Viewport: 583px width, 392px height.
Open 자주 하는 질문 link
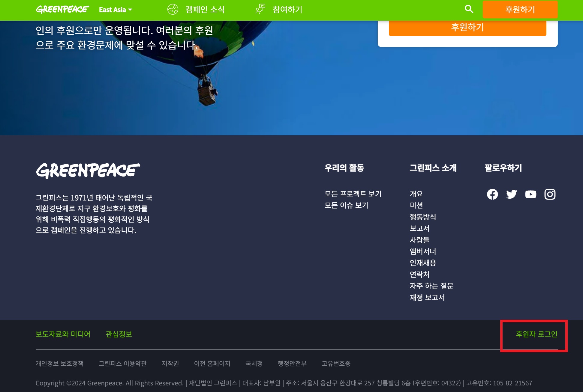431,286
